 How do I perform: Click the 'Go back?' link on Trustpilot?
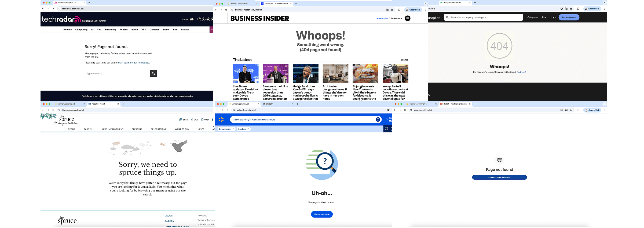(x=521, y=72)
